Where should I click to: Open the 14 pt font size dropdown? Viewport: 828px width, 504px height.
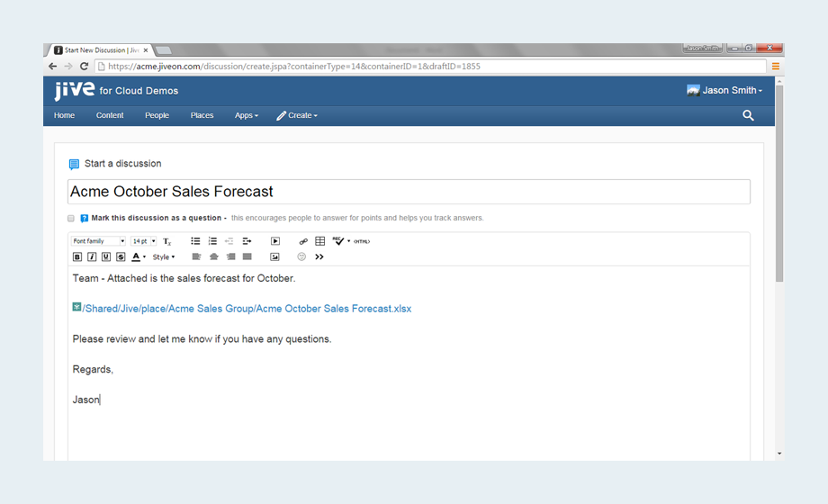[143, 241]
